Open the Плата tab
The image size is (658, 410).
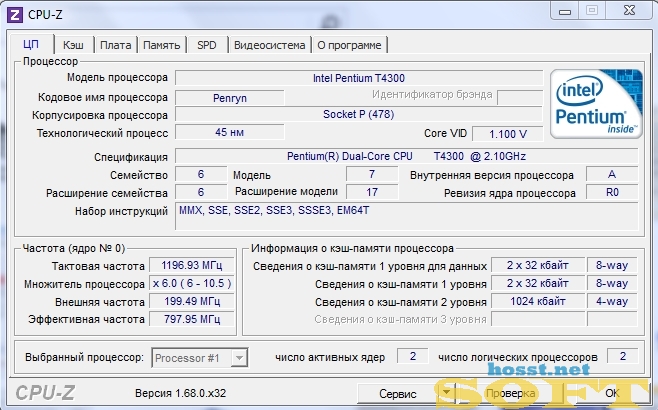(115, 45)
